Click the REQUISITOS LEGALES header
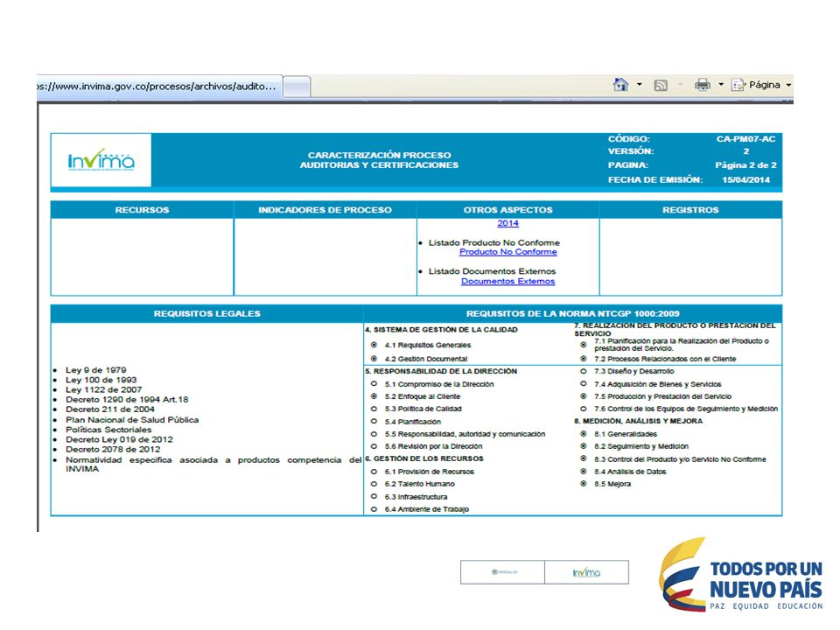Viewport: 840px width, 630px height. click(x=206, y=313)
